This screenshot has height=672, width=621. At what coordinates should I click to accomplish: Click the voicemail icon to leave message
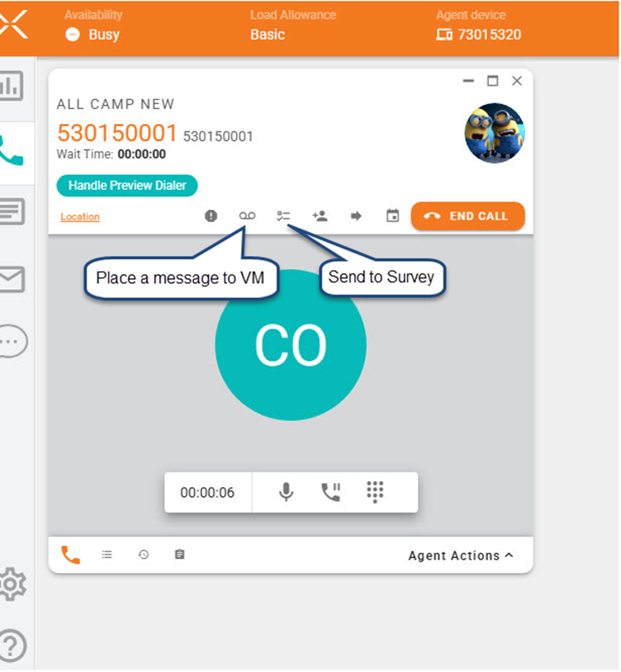tap(247, 216)
